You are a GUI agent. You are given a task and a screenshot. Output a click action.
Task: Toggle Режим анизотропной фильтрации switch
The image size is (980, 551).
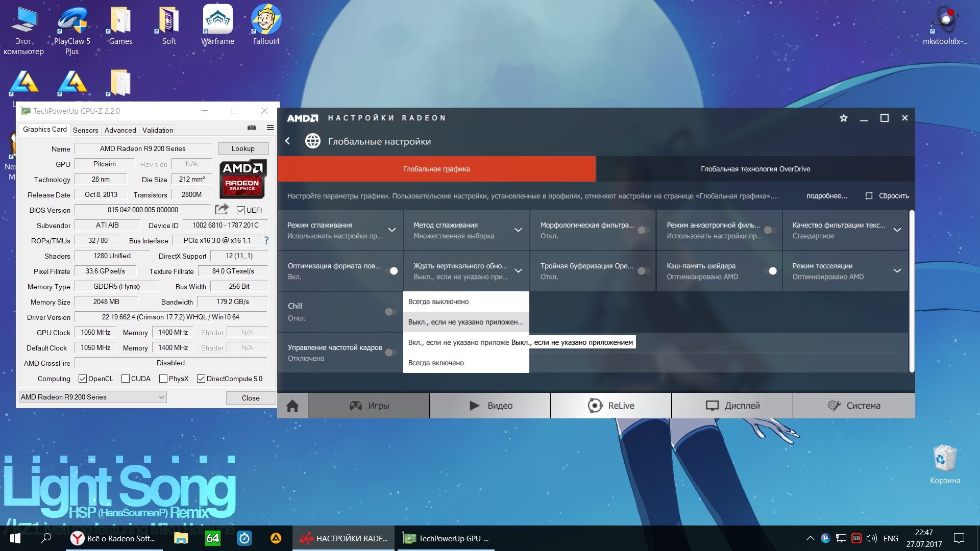[x=770, y=230]
